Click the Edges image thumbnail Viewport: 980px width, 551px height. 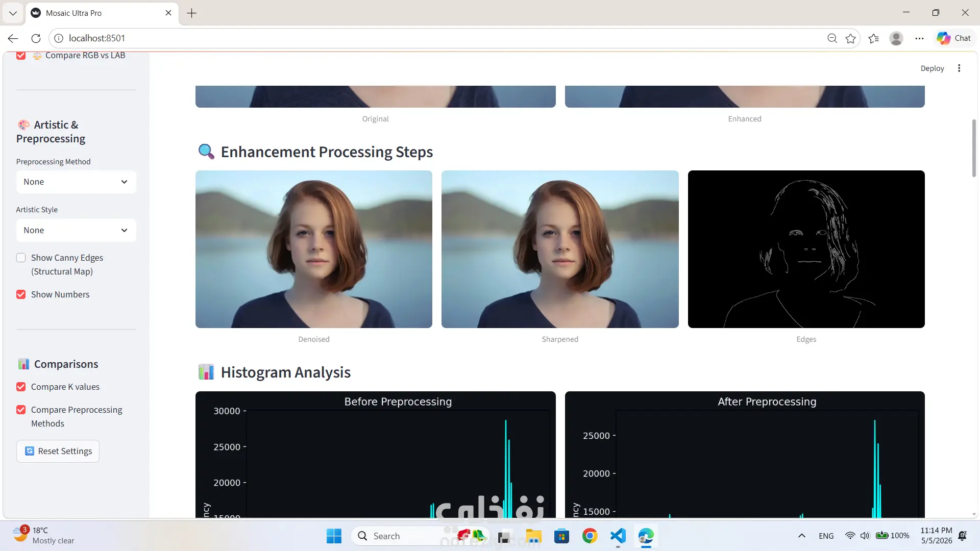(x=806, y=249)
